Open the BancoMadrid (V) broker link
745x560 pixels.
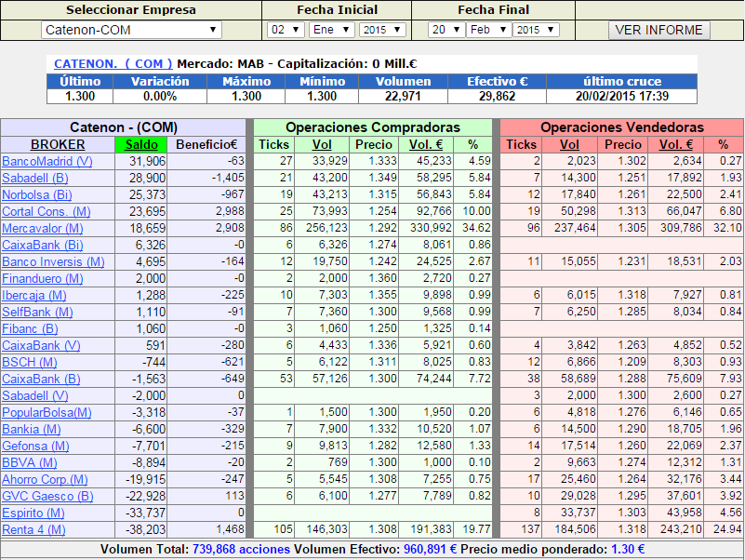[x=47, y=162]
